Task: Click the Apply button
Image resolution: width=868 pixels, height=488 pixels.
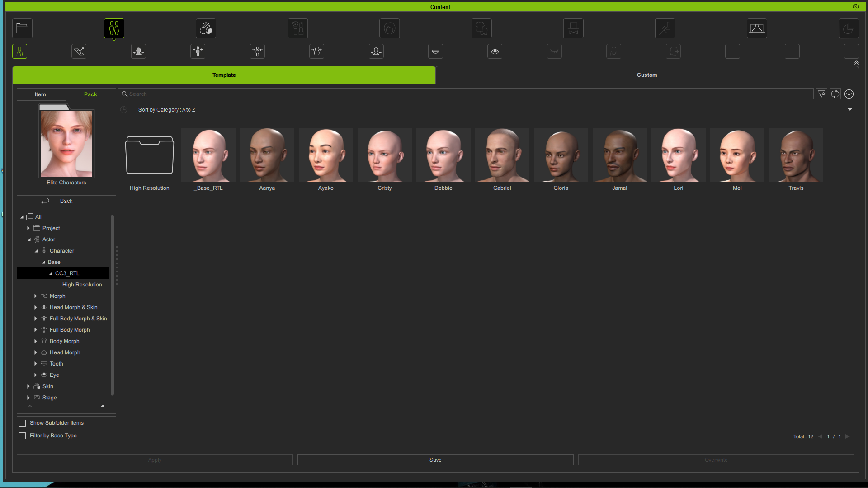Action: click(x=155, y=460)
